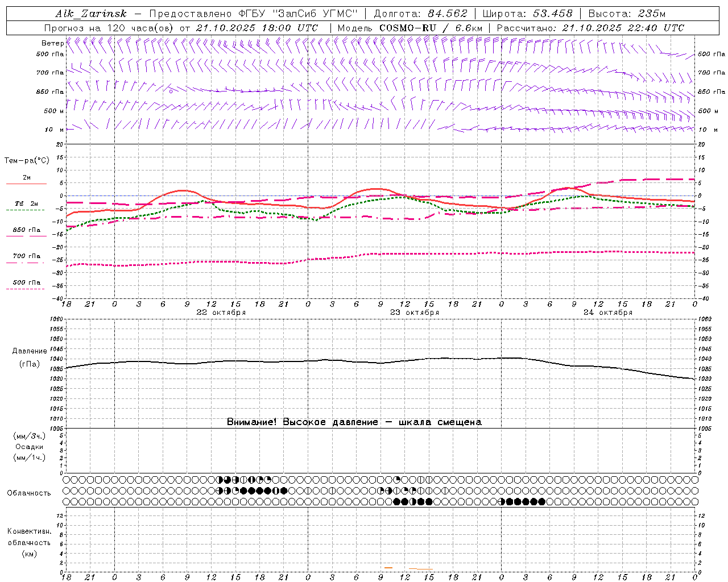The image size is (728, 582).
Task: Click the longitude value 84.562
Action: [x=447, y=14]
